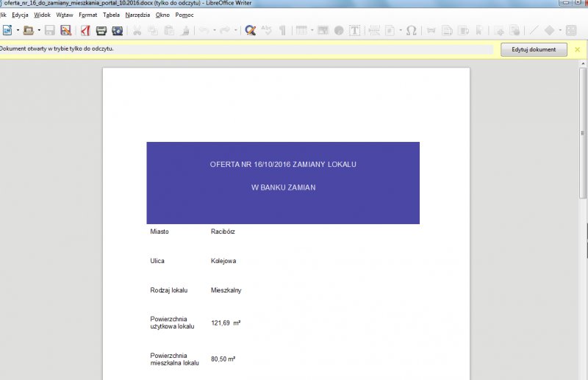Screen dimensions: 588x380
Task: Select the Basic Shapes diamond icon
Action: 549,30
